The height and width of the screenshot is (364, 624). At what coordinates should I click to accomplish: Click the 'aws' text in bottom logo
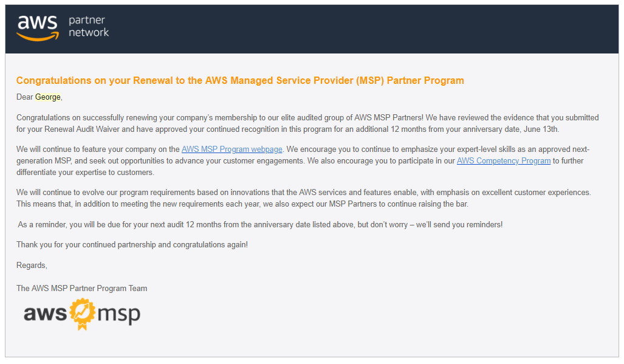[x=45, y=313]
